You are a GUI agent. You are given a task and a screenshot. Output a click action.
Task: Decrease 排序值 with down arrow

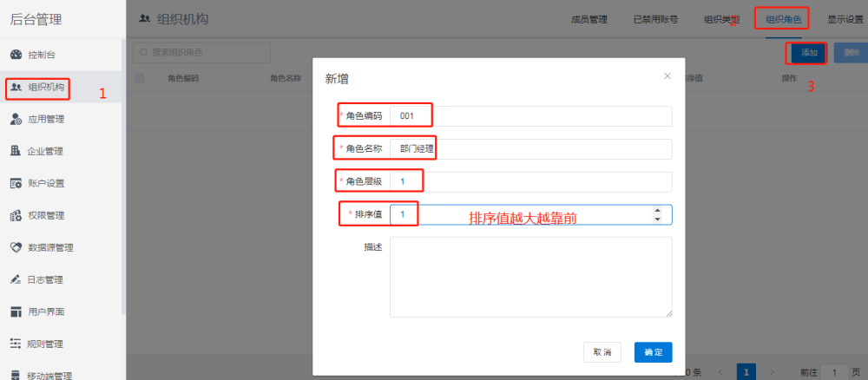(657, 219)
